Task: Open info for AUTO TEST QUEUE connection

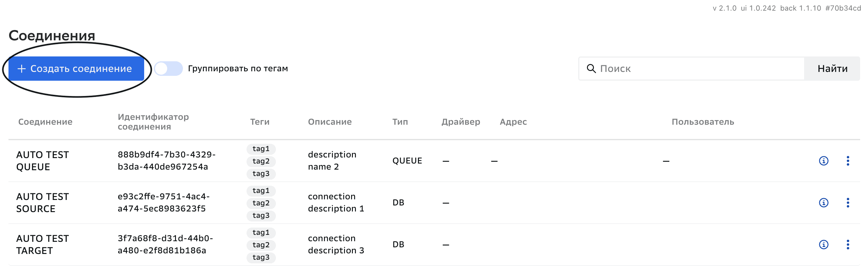Action: (823, 161)
